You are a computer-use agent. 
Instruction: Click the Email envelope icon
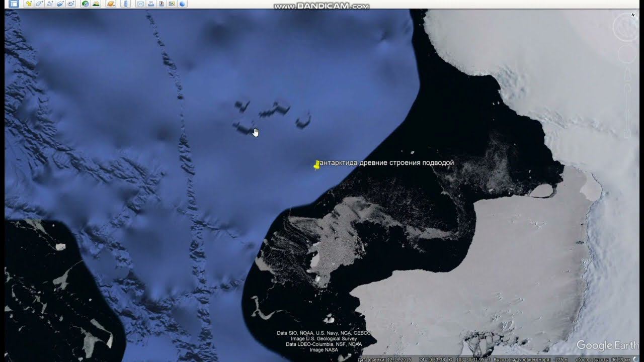pos(140,4)
